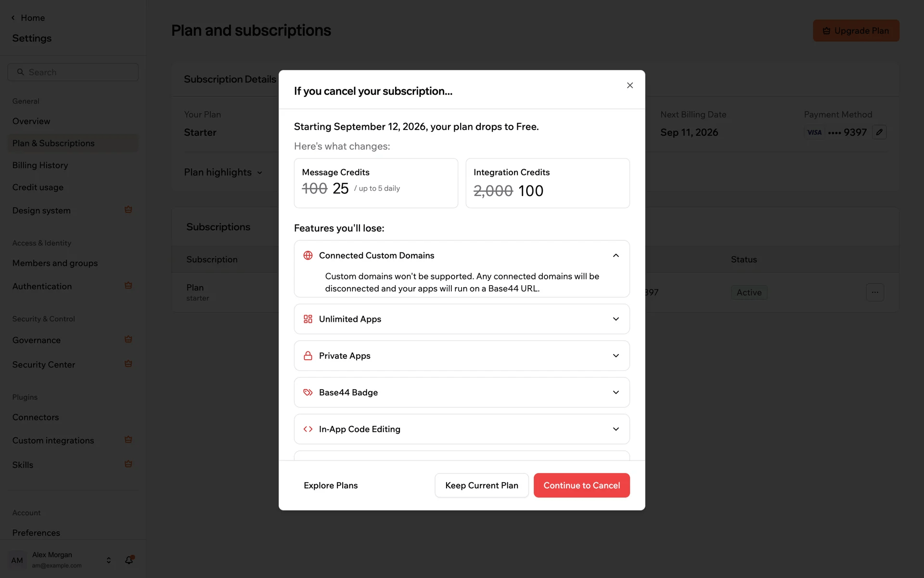Select Plan & Subscriptions in sidebar

[73, 143]
